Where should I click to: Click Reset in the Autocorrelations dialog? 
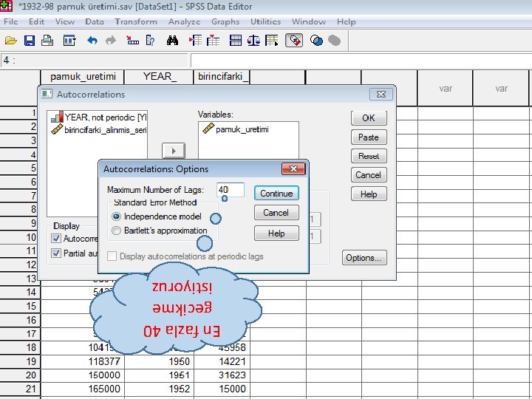(x=369, y=156)
